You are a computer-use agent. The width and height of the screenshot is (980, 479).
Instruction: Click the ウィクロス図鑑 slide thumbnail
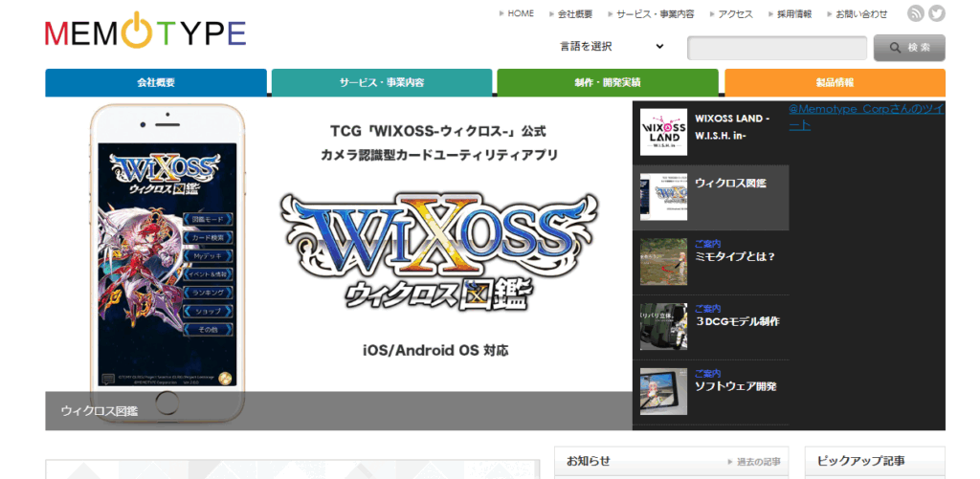pos(663,197)
